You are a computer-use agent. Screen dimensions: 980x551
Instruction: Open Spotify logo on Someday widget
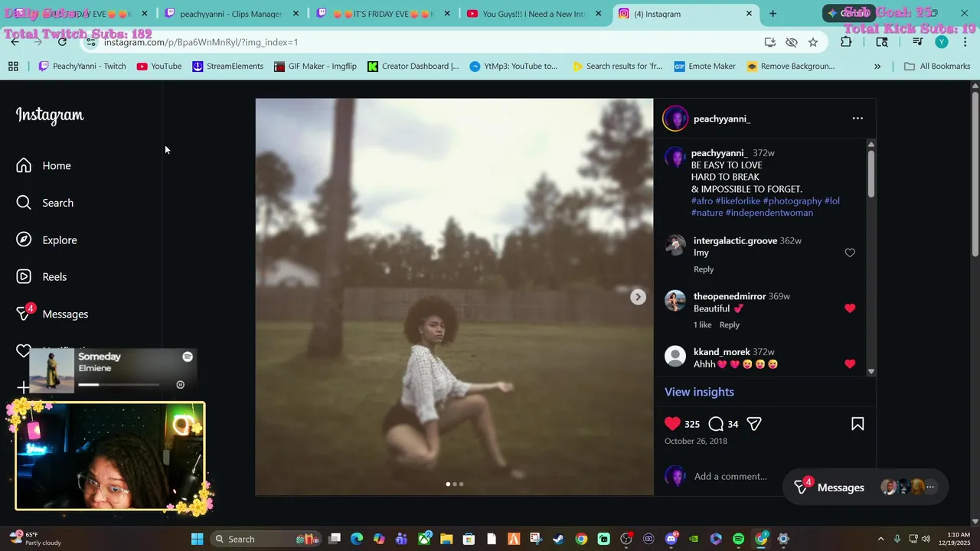tap(188, 357)
